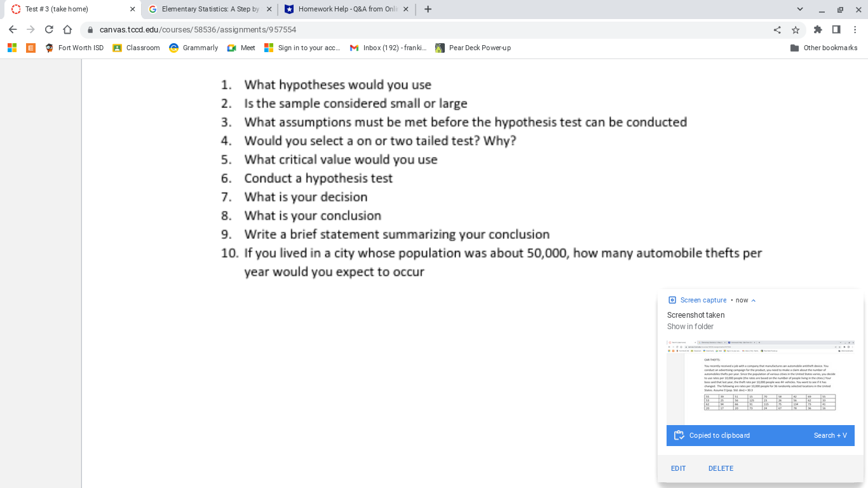Open the Chrome home button
The height and width of the screenshot is (488, 868).
coord(67,29)
